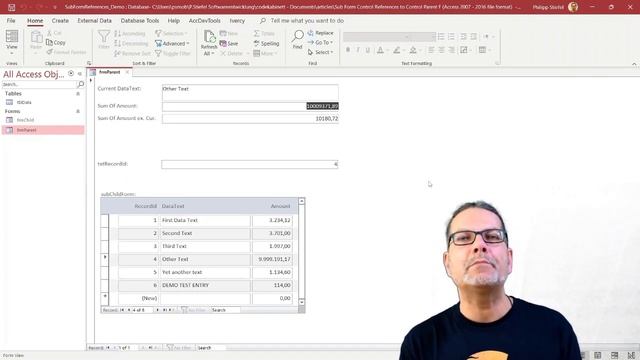Open the Go To dropdown
Screen dimensions: 640x360
[x=320, y=42]
